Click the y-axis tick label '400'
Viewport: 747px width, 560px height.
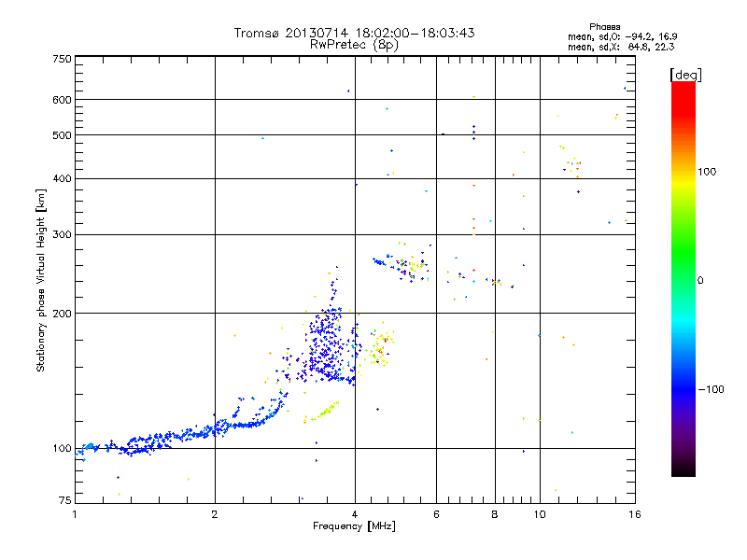(x=62, y=179)
